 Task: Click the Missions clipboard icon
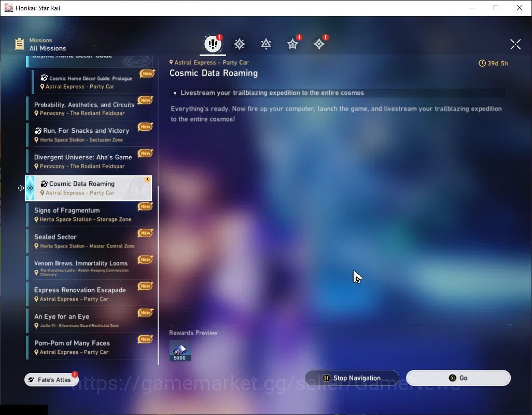coord(19,44)
